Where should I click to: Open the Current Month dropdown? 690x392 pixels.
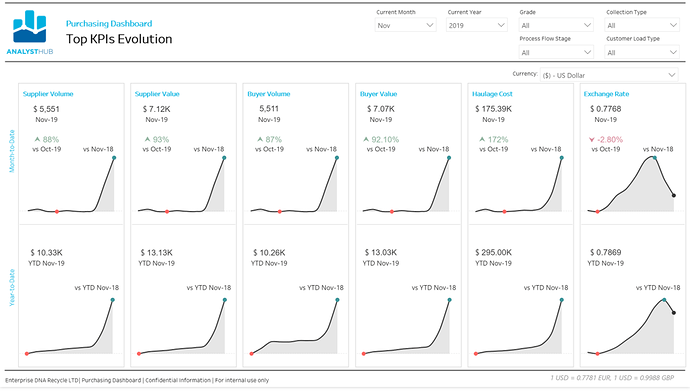(x=405, y=26)
